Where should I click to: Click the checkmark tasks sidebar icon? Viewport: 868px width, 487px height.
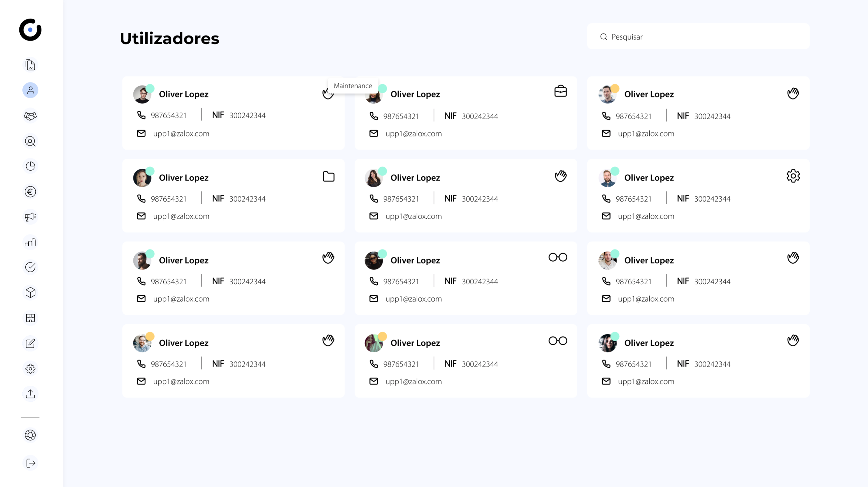(30, 267)
